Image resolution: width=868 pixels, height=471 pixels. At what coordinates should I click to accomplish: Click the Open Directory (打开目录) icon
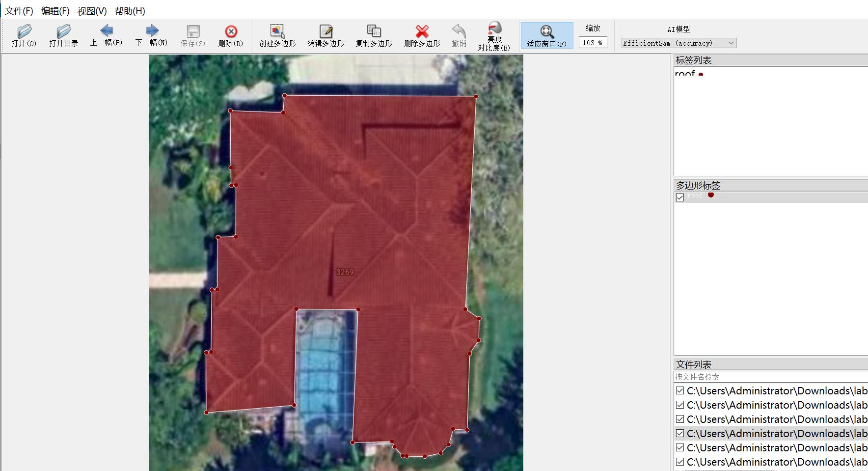(63, 32)
